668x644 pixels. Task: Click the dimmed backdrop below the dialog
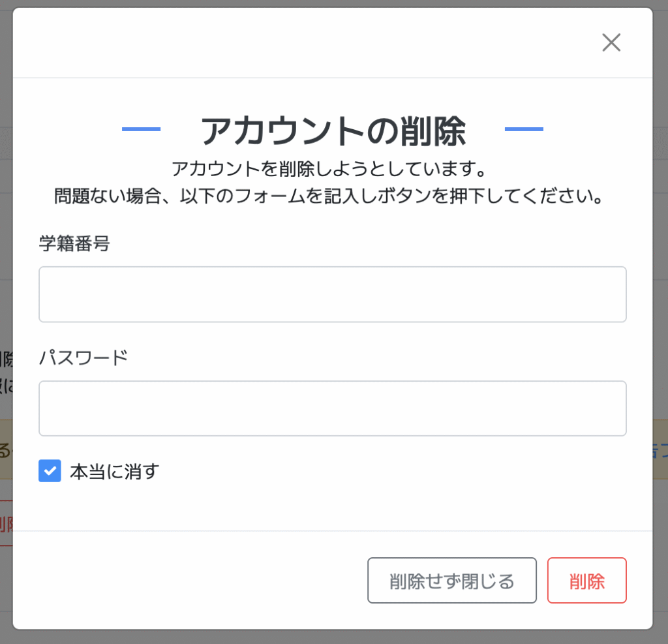[x=333, y=637]
